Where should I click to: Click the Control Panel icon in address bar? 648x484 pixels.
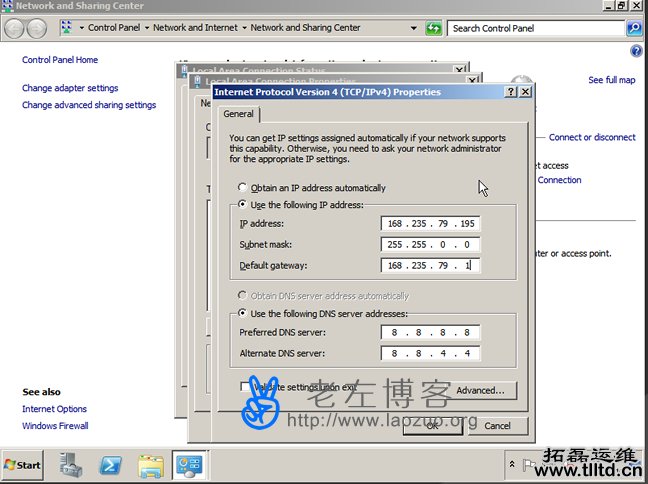point(66,28)
